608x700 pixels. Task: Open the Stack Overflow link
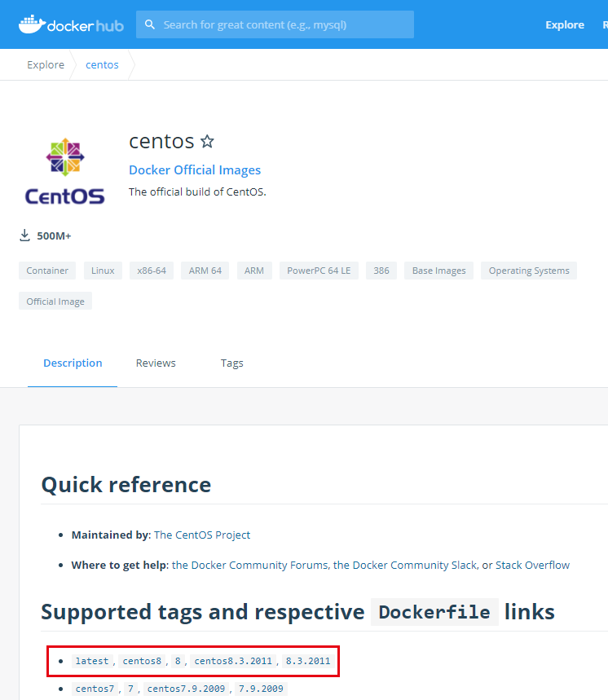[532, 566]
